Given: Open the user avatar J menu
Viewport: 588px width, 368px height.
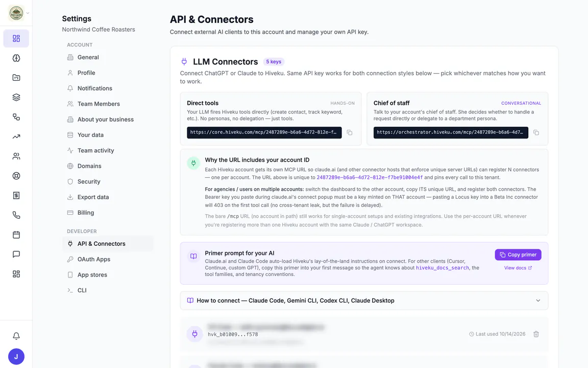Looking at the screenshot, I should pos(16,356).
